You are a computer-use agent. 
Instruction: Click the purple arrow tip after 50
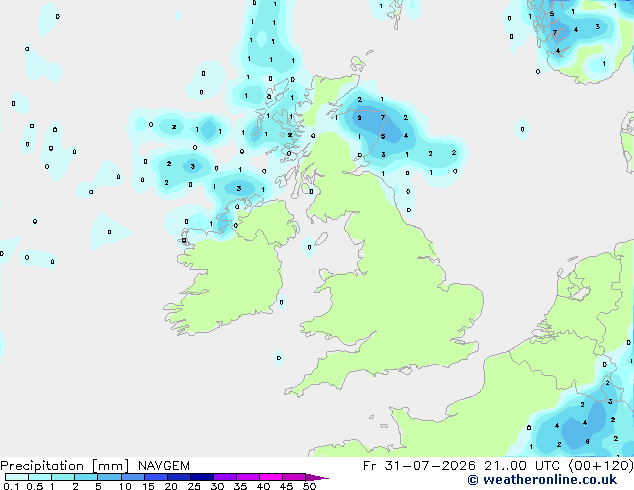pos(317,477)
